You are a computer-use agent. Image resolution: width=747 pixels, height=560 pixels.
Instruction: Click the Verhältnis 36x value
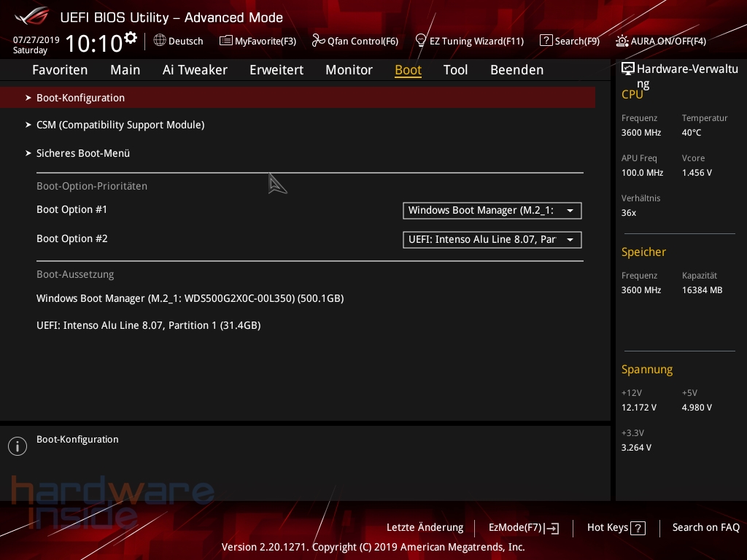(x=629, y=213)
